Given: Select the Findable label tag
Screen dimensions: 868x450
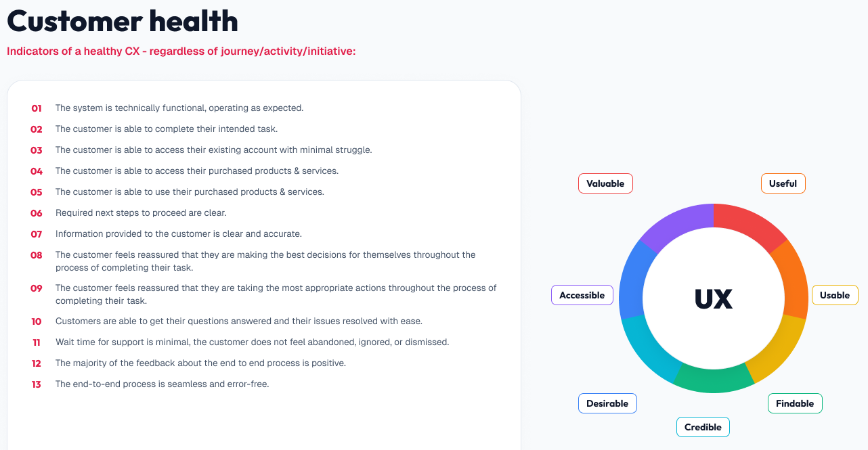Looking at the screenshot, I should pos(795,403).
